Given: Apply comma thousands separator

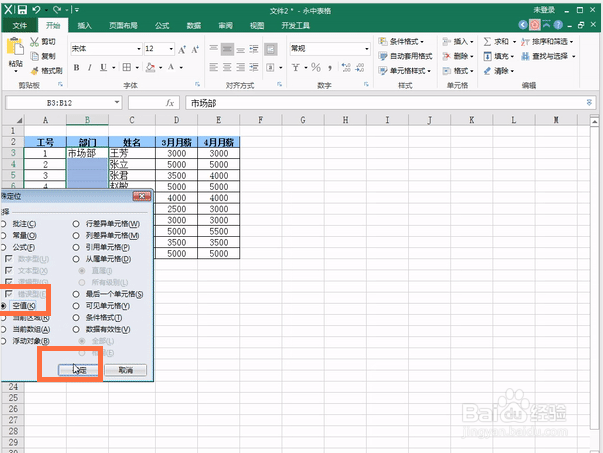Looking at the screenshot, I should click(330, 68).
